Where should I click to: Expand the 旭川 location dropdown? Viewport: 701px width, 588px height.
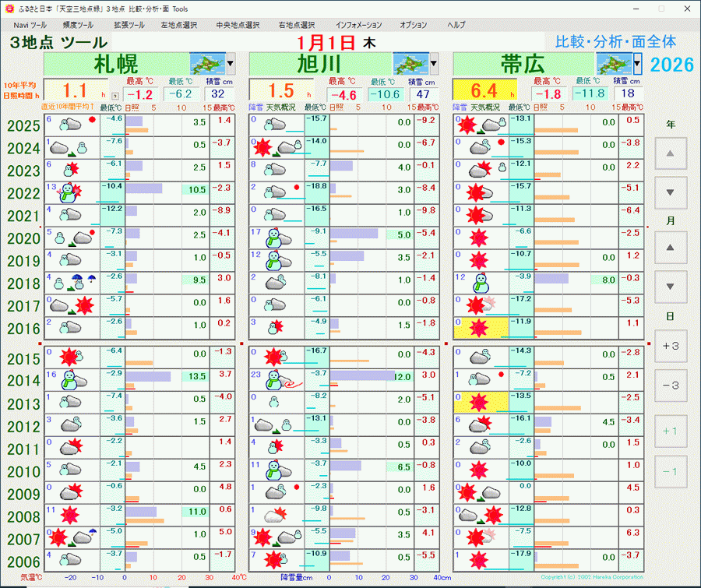[x=434, y=63]
